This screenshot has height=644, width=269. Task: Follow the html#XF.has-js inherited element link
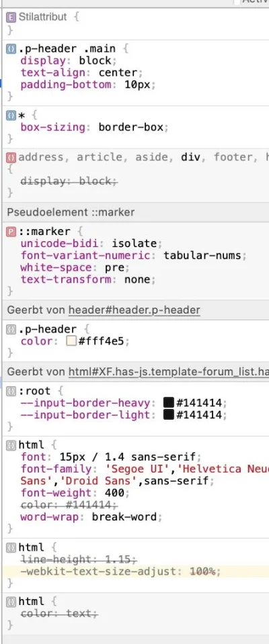[169, 372]
